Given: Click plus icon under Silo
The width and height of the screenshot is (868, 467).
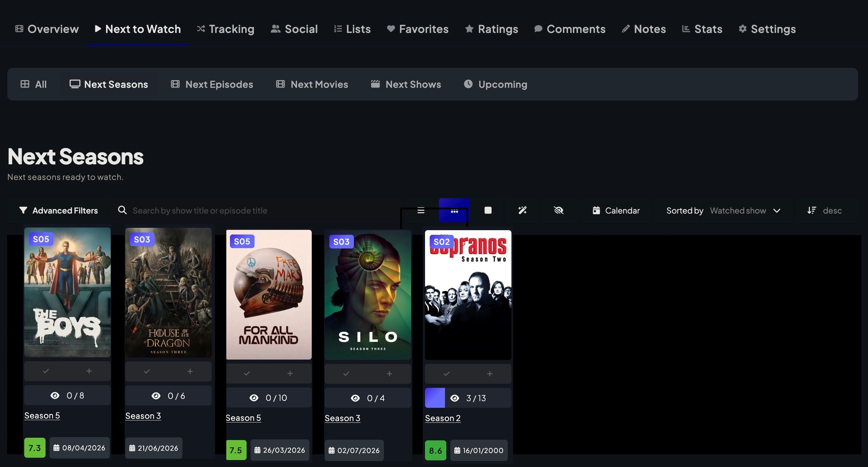Looking at the screenshot, I should pos(389,374).
